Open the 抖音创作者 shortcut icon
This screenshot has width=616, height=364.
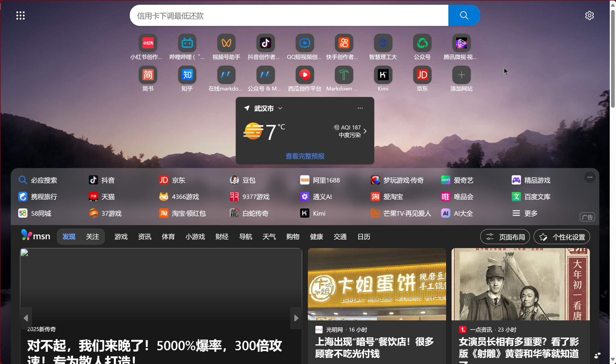[265, 43]
